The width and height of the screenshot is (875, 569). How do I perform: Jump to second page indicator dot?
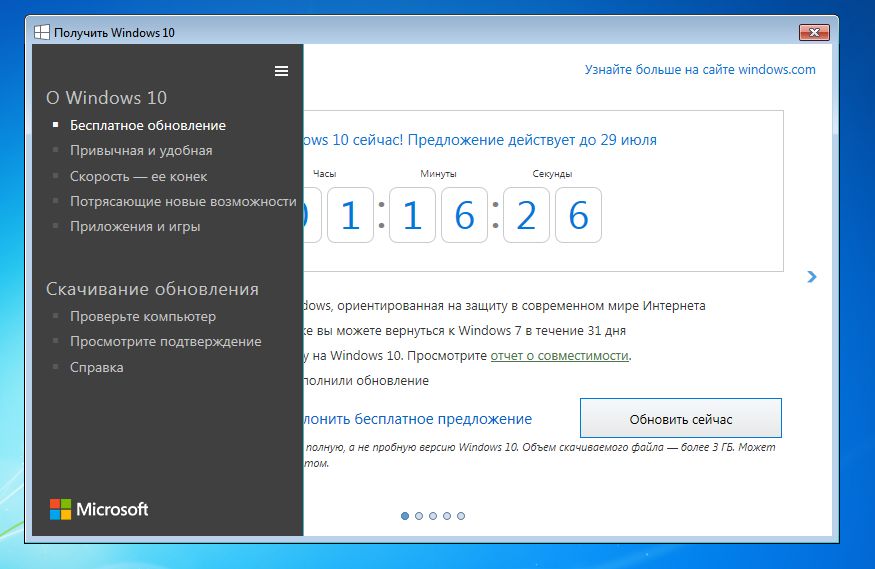(419, 516)
